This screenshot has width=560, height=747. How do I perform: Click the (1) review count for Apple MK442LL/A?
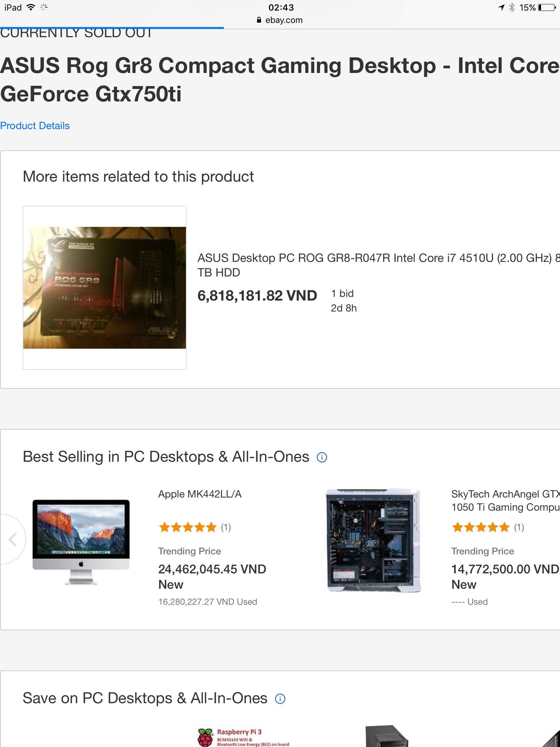tap(226, 527)
